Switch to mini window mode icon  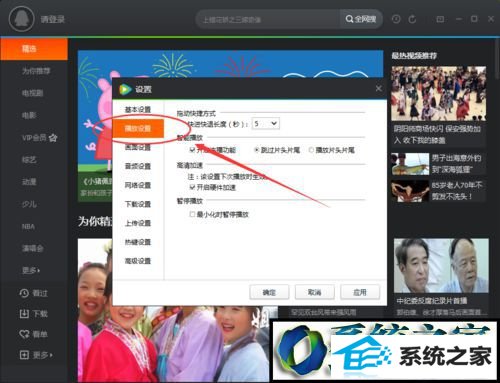click(x=440, y=19)
